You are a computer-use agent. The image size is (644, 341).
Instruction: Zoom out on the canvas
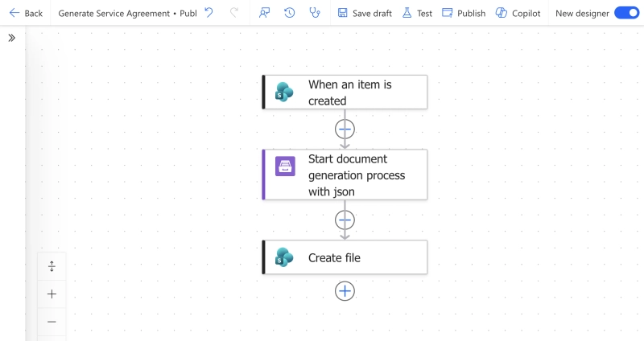point(52,322)
